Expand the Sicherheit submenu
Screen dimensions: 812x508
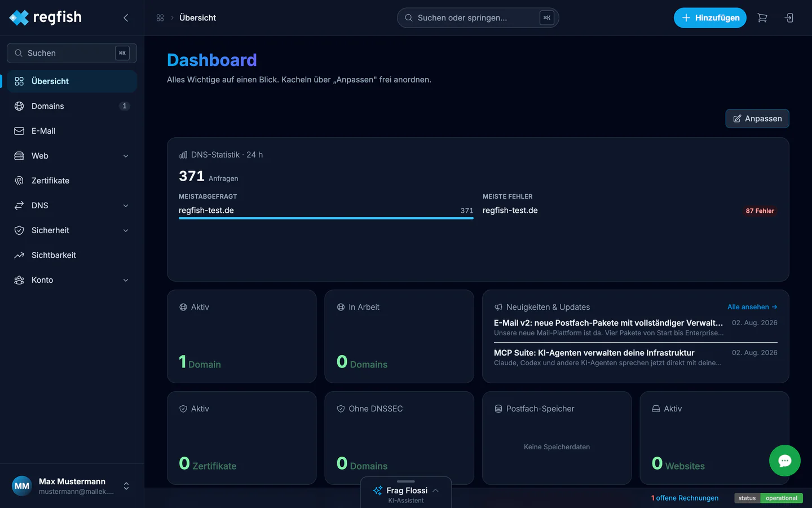tap(126, 230)
